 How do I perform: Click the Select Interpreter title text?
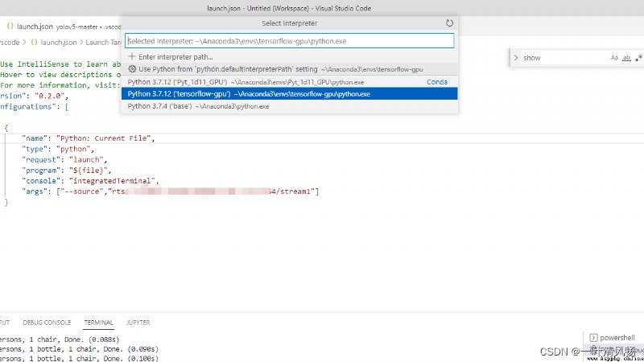click(x=290, y=23)
